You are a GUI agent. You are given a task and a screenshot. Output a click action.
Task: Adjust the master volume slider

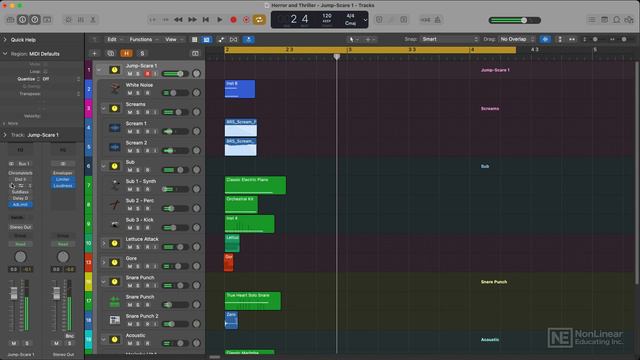pyautogui.click(x=515, y=20)
